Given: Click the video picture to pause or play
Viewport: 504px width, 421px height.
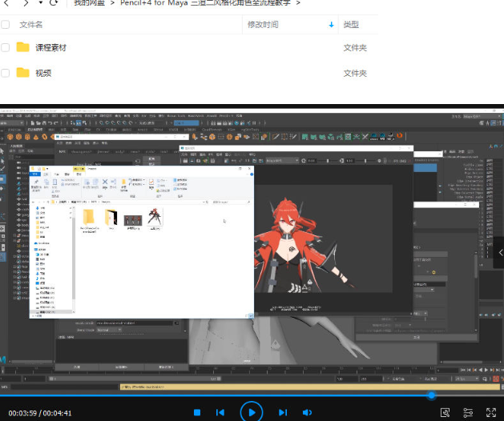Looking at the screenshot, I should coord(252,251).
